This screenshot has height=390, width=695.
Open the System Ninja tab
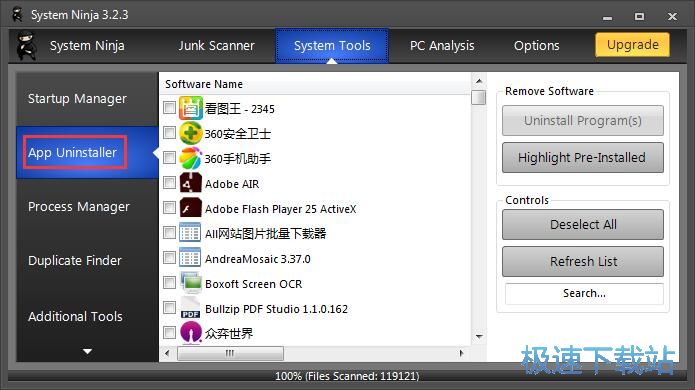click(x=87, y=46)
